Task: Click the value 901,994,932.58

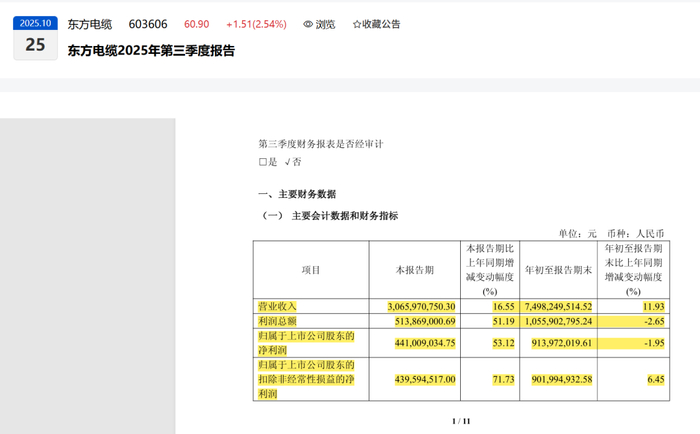Action: pos(562,379)
